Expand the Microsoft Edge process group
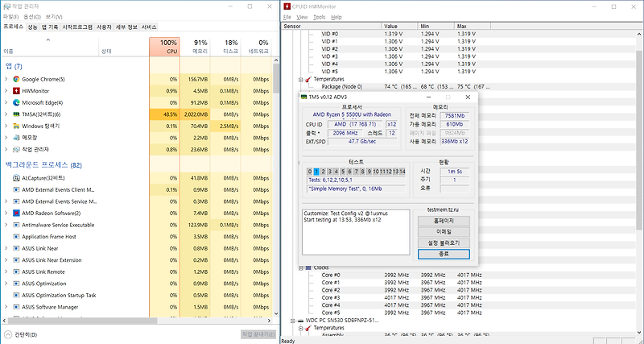 coord(6,102)
